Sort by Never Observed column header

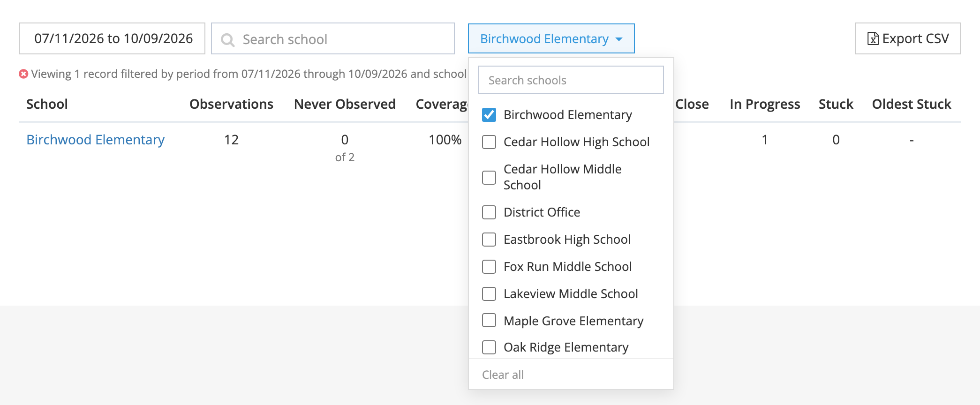(x=345, y=104)
